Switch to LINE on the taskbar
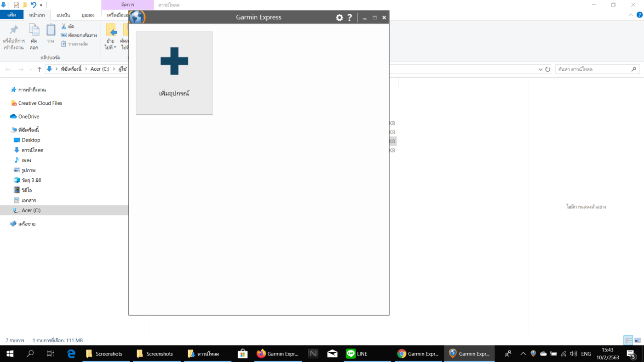Screen dimensions: 644x362 [368, 354]
